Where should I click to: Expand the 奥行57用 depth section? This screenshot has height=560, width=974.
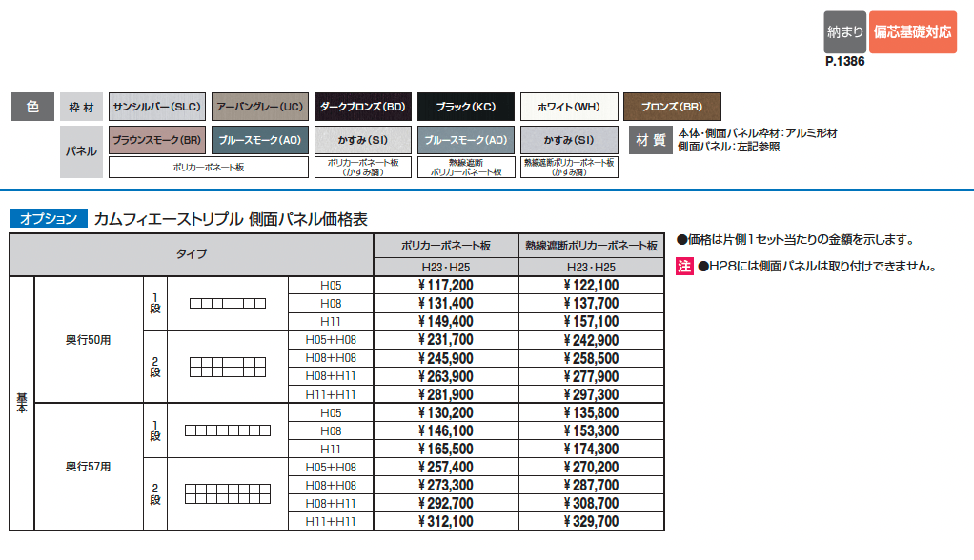click(x=88, y=466)
